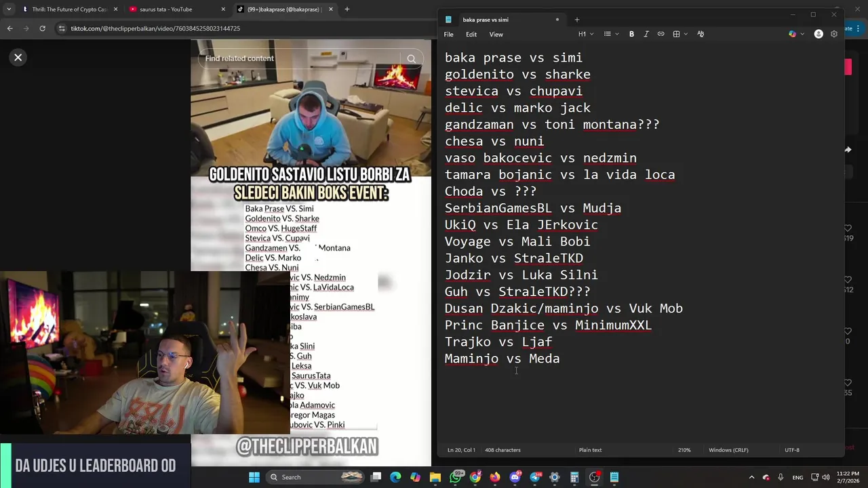Expand the H1 heading dropdown
Image resolution: width=868 pixels, height=488 pixels.
click(x=586, y=34)
